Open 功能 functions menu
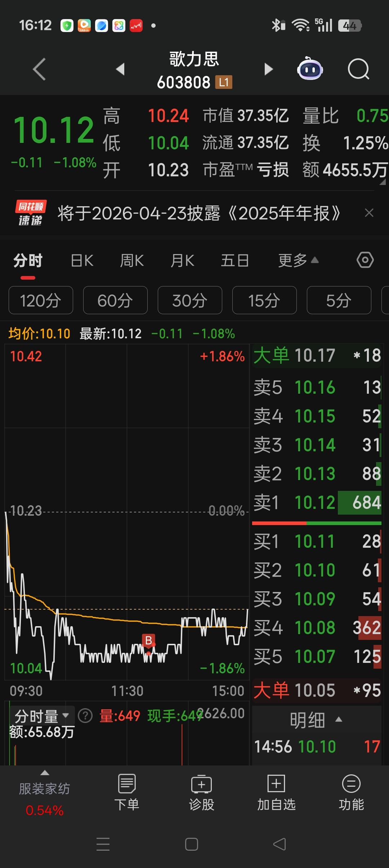Viewport: 389px width, 868px height. tap(351, 792)
